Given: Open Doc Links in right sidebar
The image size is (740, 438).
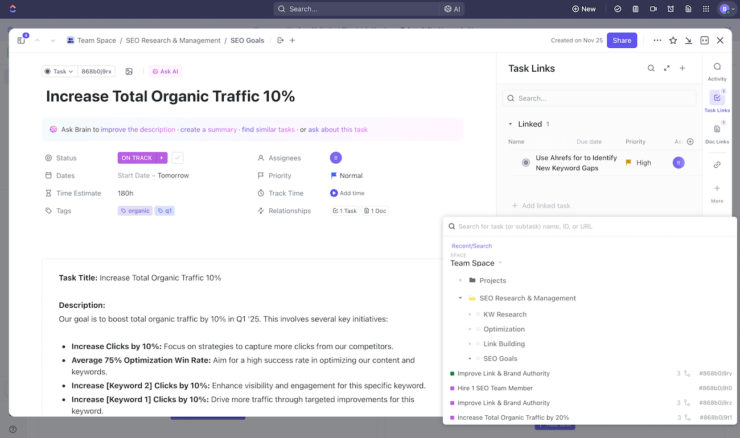Looking at the screenshot, I should point(717,130).
